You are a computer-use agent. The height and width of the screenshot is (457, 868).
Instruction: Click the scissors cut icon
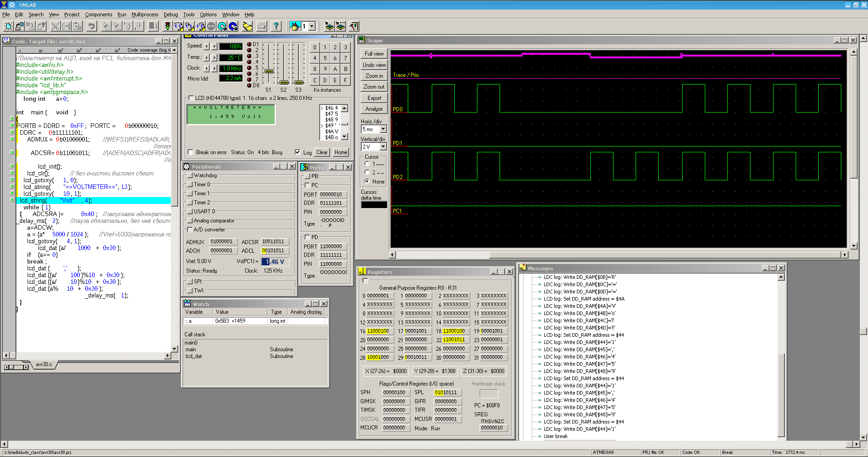click(x=55, y=26)
